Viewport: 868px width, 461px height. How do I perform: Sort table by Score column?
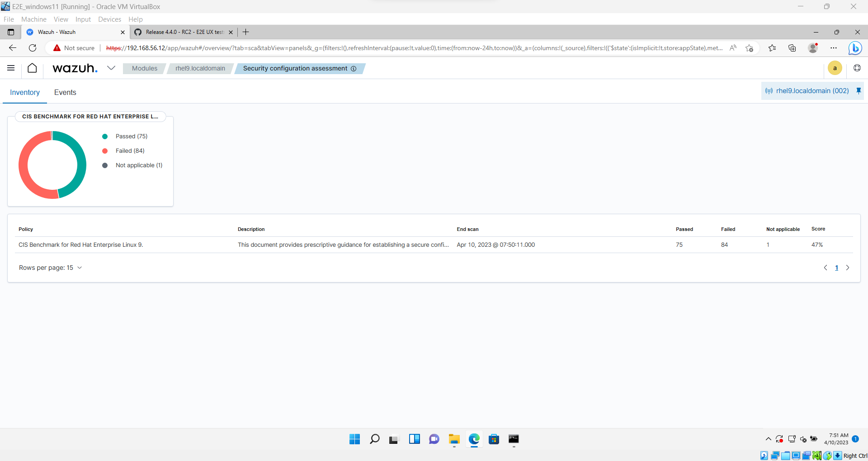818,229
